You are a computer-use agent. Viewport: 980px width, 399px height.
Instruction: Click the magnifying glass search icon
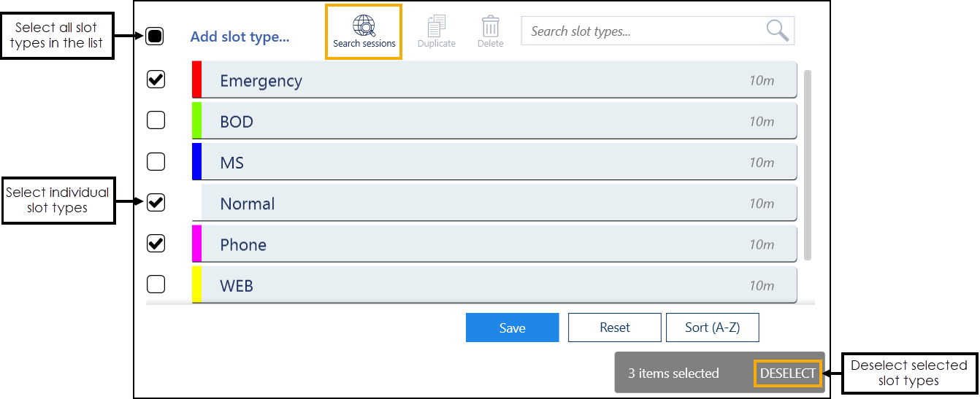point(777,31)
